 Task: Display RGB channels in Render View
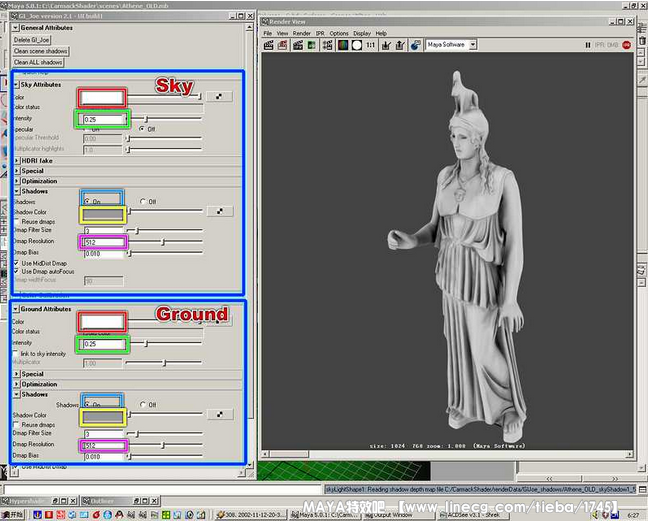pos(343,45)
